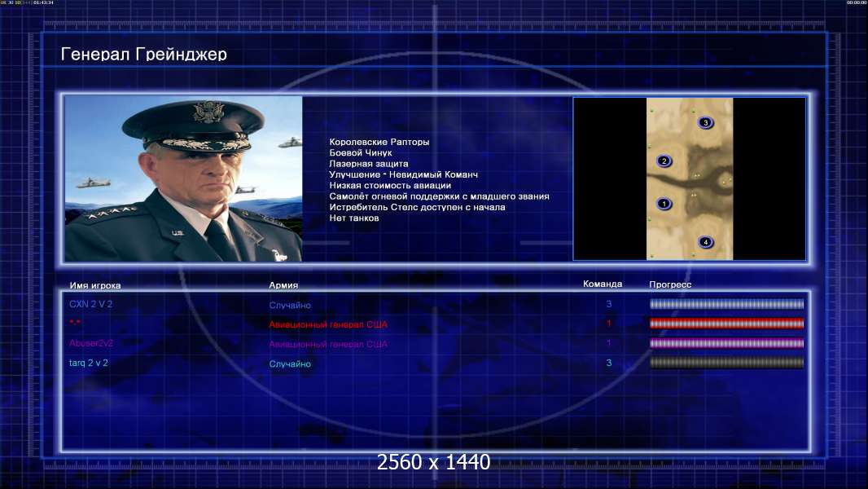
Task: Click 'Нет танков' line
Action: 354,218
